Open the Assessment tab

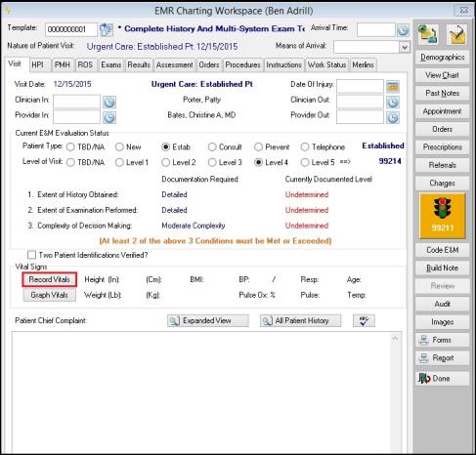[x=174, y=64]
